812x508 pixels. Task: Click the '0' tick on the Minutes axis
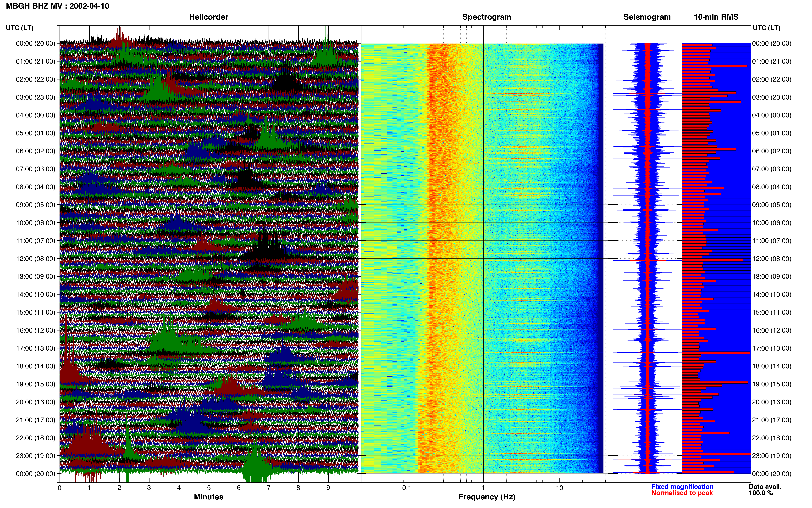59,488
